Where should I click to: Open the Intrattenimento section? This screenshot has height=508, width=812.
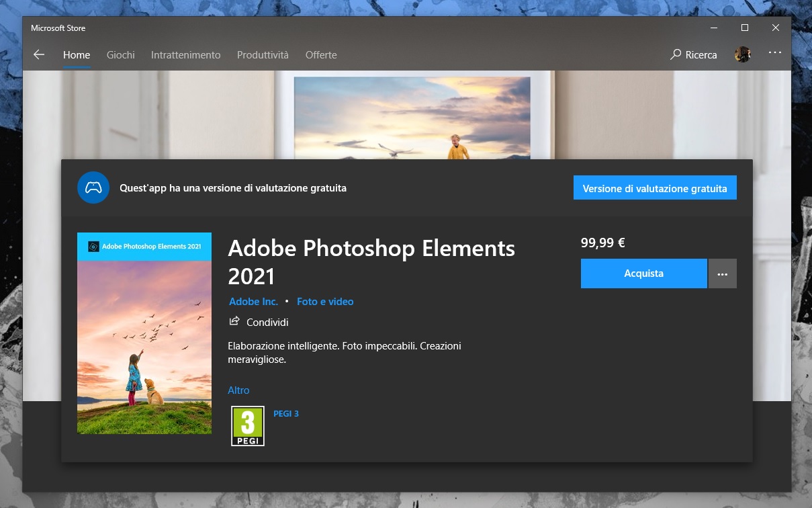(x=185, y=55)
